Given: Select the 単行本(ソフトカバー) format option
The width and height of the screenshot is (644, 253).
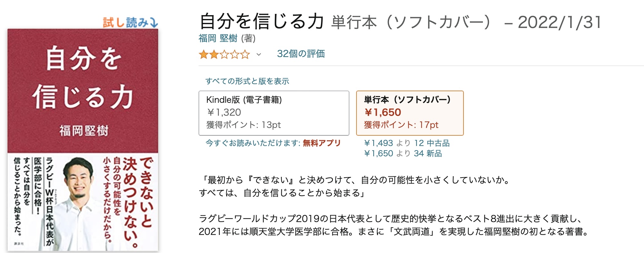Looking at the screenshot, I should tap(410, 113).
